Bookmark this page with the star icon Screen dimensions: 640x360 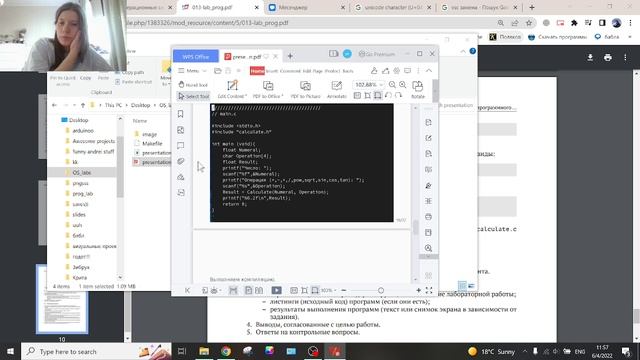[529, 23]
